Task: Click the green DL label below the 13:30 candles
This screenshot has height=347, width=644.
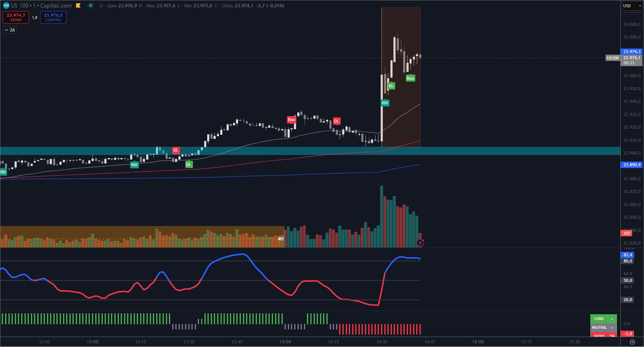Action: pos(188,164)
